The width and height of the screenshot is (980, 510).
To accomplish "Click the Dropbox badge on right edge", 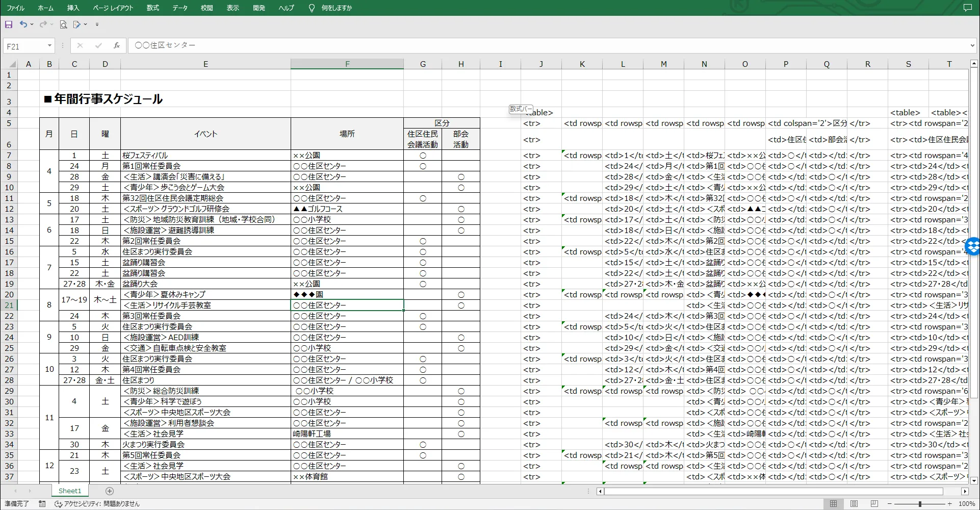I will tap(974, 246).
